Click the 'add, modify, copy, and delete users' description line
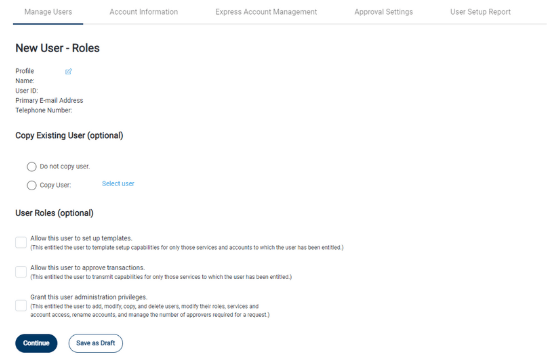 coord(145,307)
